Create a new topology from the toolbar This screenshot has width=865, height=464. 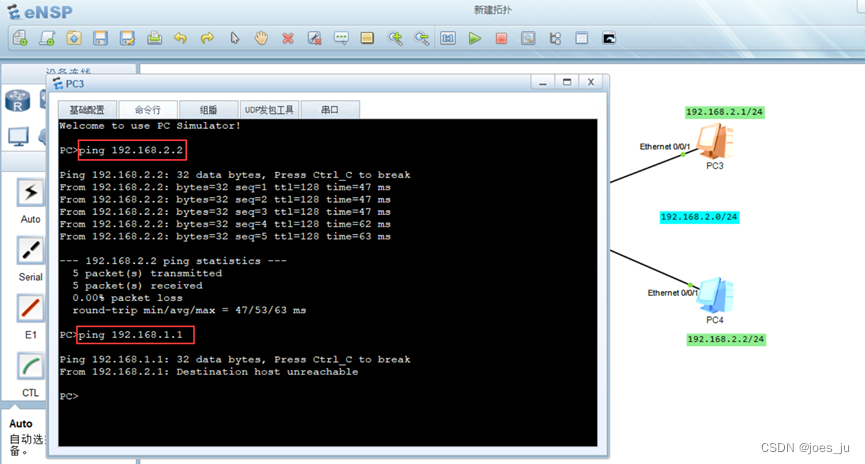point(20,38)
